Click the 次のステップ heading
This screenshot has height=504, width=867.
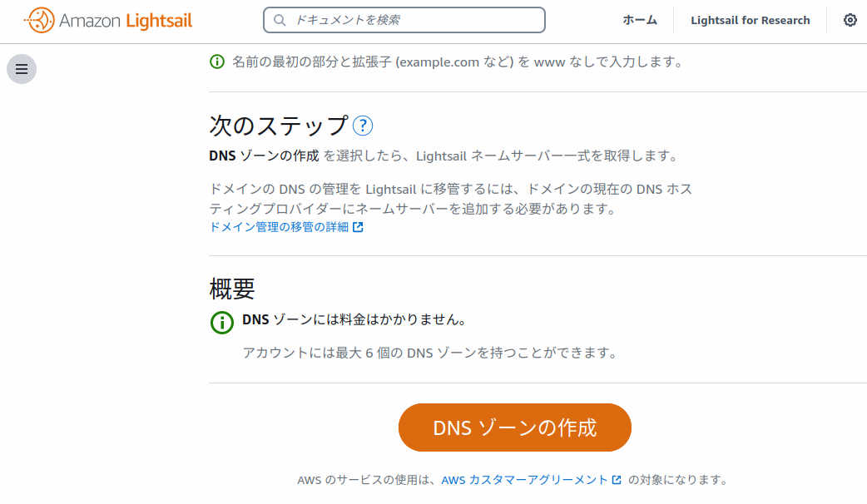(x=278, y=126)
